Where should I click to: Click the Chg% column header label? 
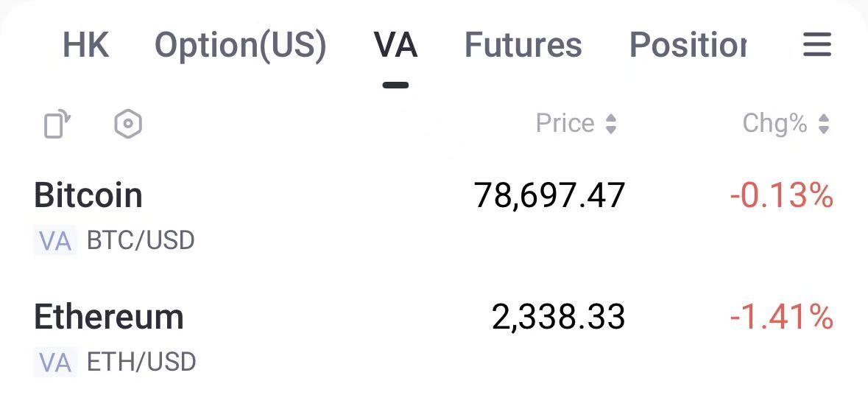[x=775, y=123]
